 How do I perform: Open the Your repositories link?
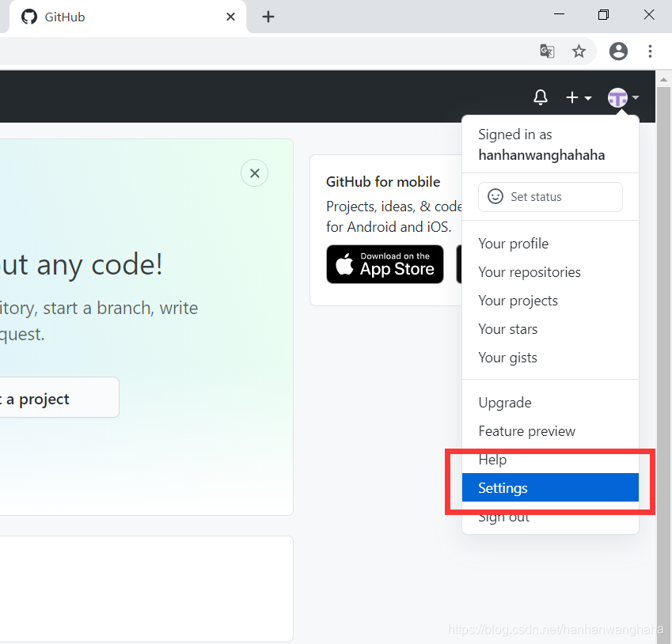[x=529, y=271]
